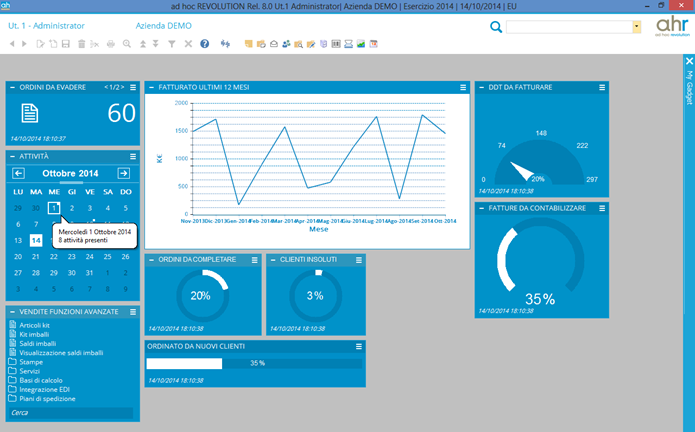The width and height of the screenshot is (695, 432).
Task: Click the previous record arrow in toolbar
Action: point(12,44)
